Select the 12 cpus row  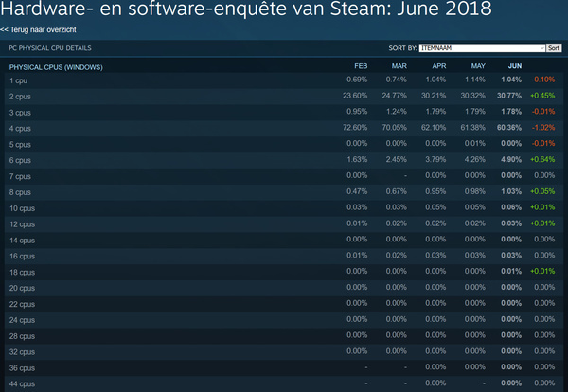click(284, 224)
